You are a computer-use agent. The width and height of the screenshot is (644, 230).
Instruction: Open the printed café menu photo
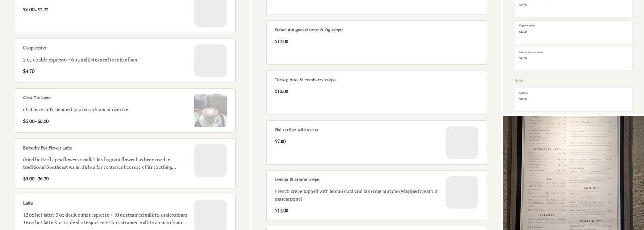tap(573, 173)
